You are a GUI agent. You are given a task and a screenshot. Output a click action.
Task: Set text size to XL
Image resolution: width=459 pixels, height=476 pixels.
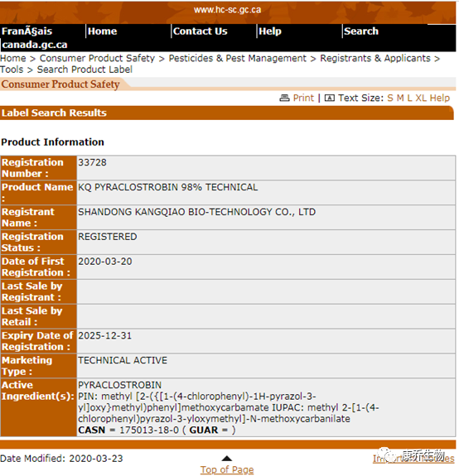421,98
